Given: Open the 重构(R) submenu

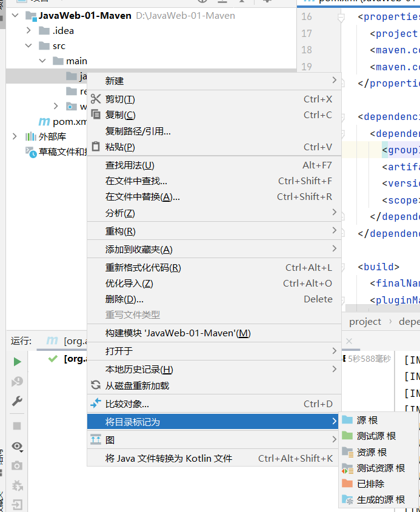Looking at the screenshot, I should click(x=215, y=231).
